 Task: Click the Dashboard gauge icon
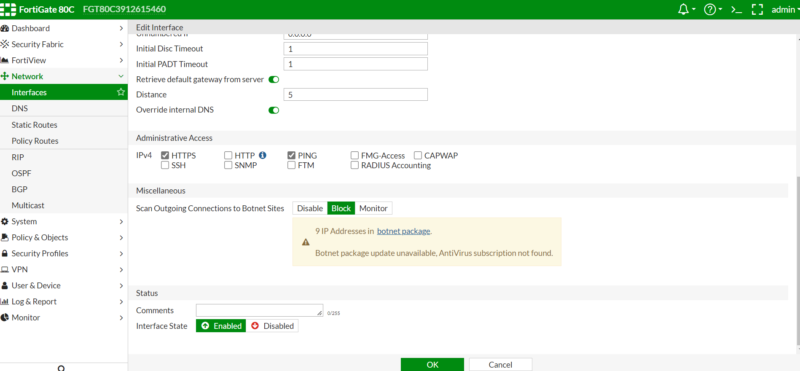[5, 28]
